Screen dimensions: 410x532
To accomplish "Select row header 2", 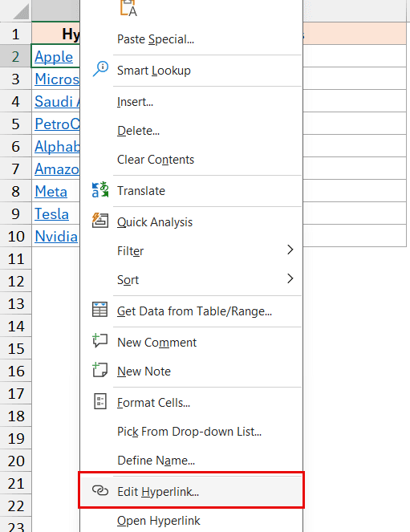I will point(15,56).
